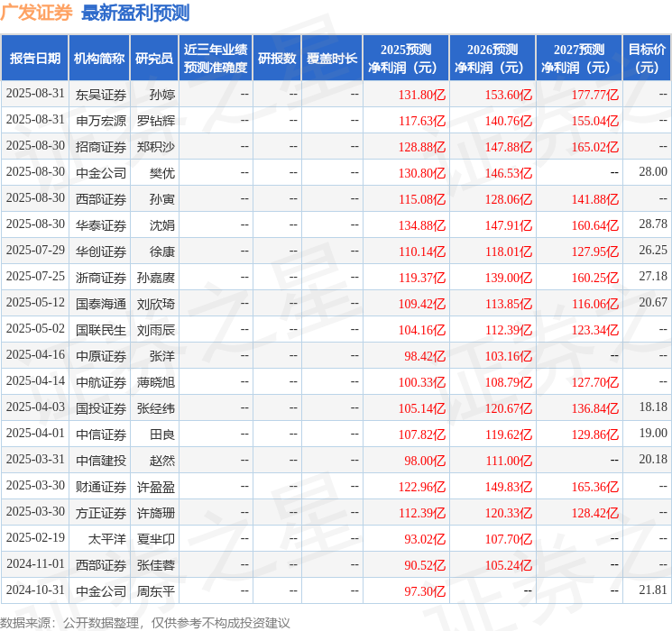This screenshot has height=631, width=672.
Task: Click the 中航证券 institution cell
Action: pos(101,382)
